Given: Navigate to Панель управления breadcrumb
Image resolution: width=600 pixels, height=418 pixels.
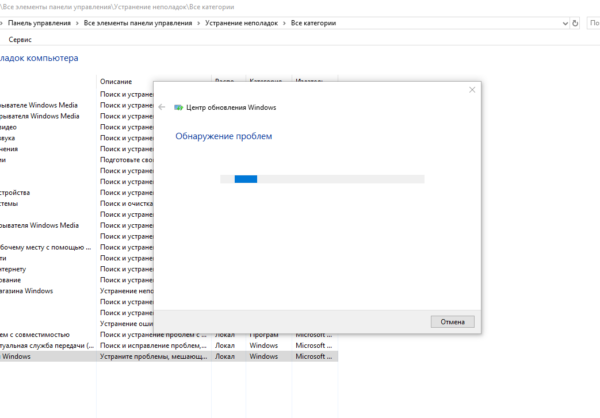Looking at the screenshot, I should pyautogui.click(x=39, y=23).
